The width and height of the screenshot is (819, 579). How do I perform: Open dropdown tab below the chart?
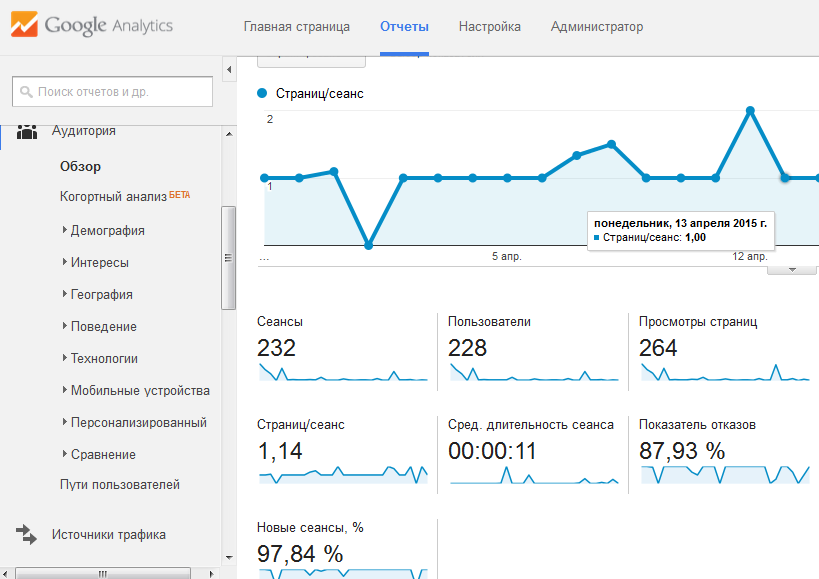pyautogui.click(x=792, y=270)
